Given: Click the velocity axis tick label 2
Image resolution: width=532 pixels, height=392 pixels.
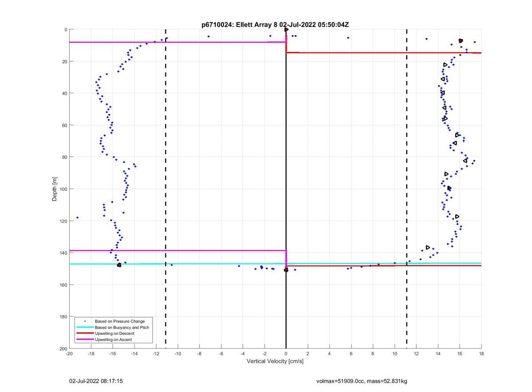Looking at the screenshot, I should [x=308, y=353].
